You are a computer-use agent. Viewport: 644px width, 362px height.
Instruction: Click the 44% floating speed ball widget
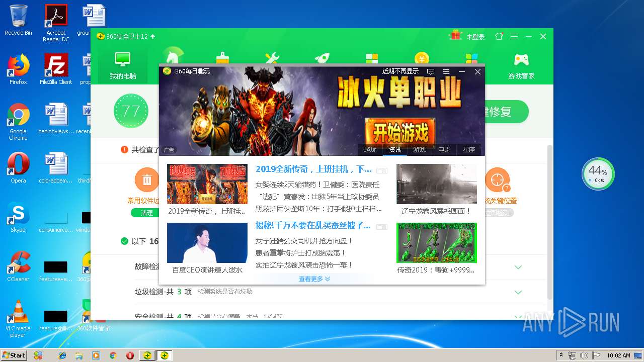click(598, 174)
